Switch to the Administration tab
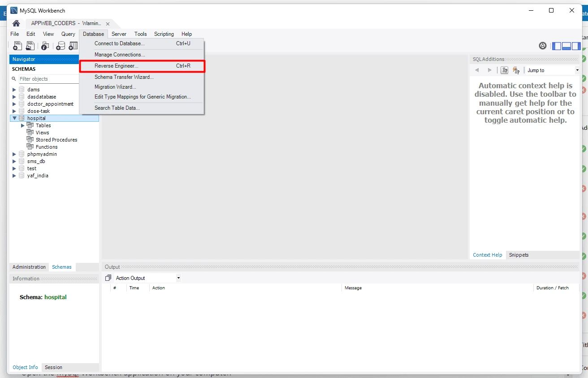This screenshot has height=378, width=588. coord(29,267)
